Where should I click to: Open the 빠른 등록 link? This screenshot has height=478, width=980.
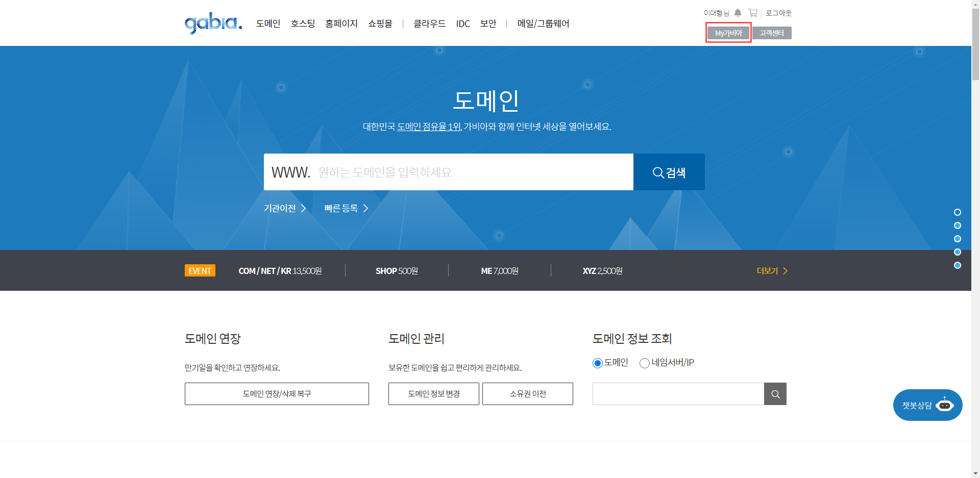coord(346,208)
